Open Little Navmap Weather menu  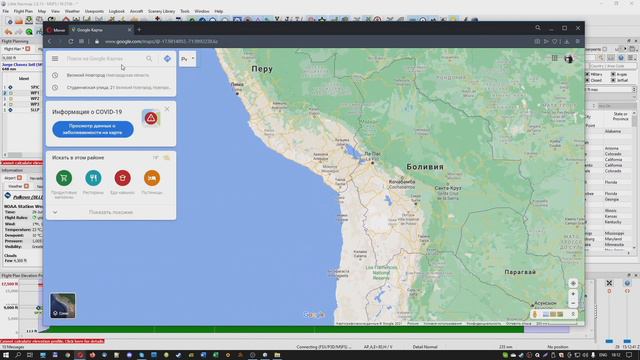[72, 11]
